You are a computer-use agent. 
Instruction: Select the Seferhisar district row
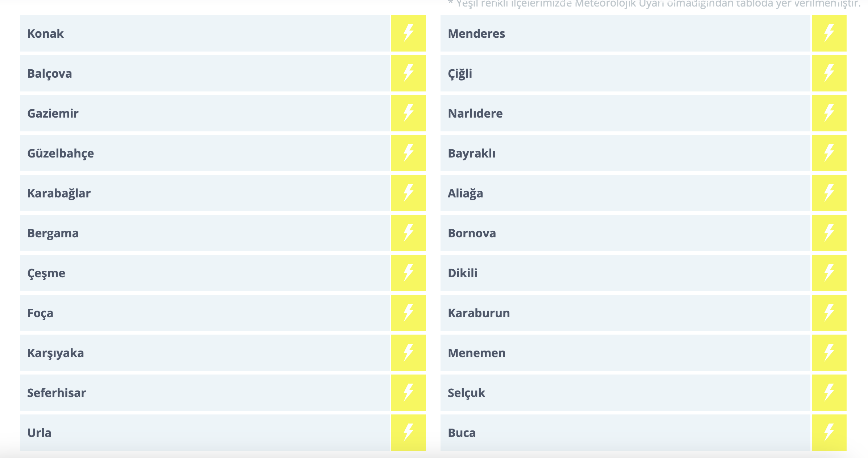coord(57,393)
